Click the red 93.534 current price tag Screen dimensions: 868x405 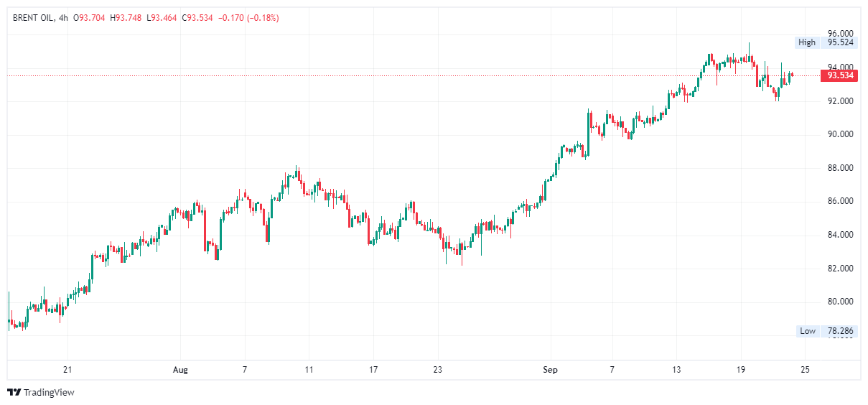click(840, 75)
